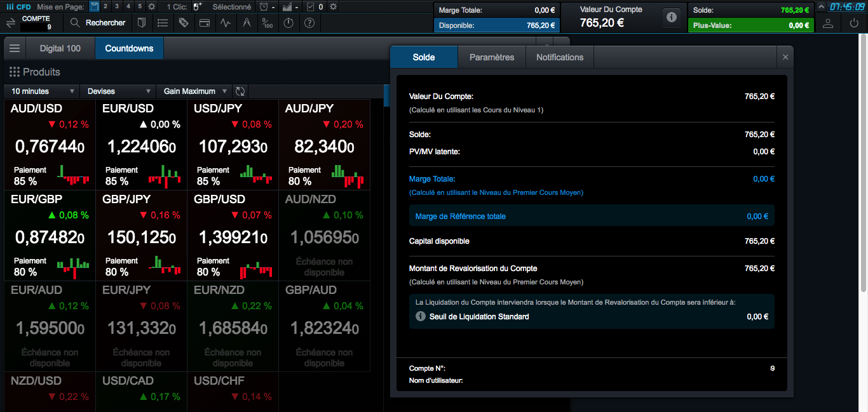The width and height of the screenshot is (868, 412).
Task: Click the USD/CAD tile
Action: (142, 392)
